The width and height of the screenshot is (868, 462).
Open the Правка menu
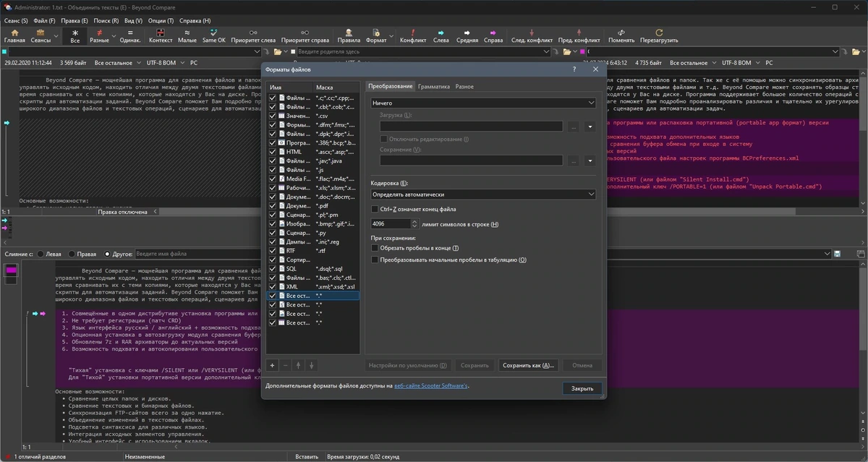(x=75, y=21)
